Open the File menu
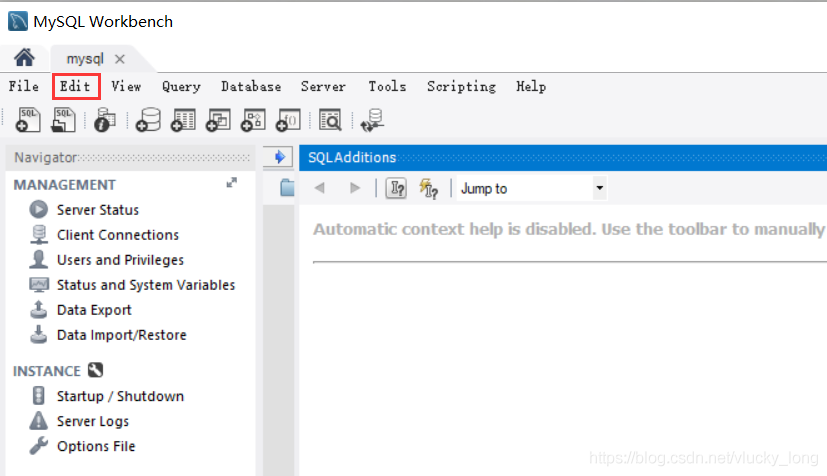This screenshot has height=476, width=827. tap(24, 86)
